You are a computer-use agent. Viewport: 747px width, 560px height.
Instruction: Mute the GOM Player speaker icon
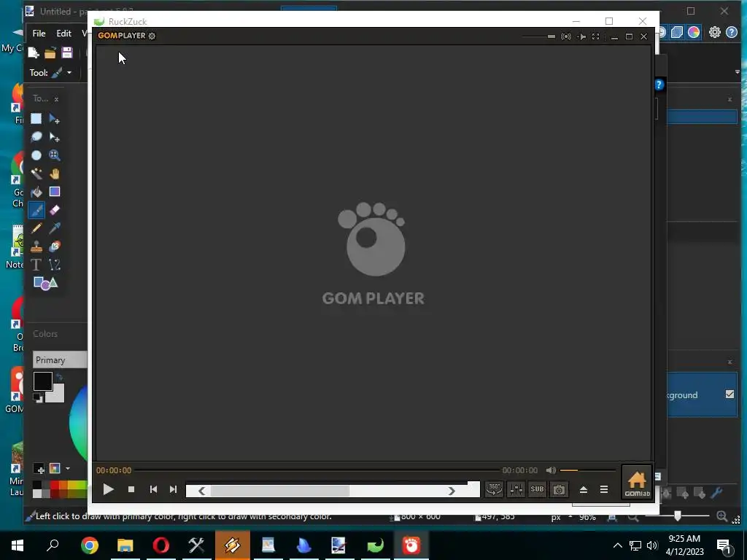[551, 470]
